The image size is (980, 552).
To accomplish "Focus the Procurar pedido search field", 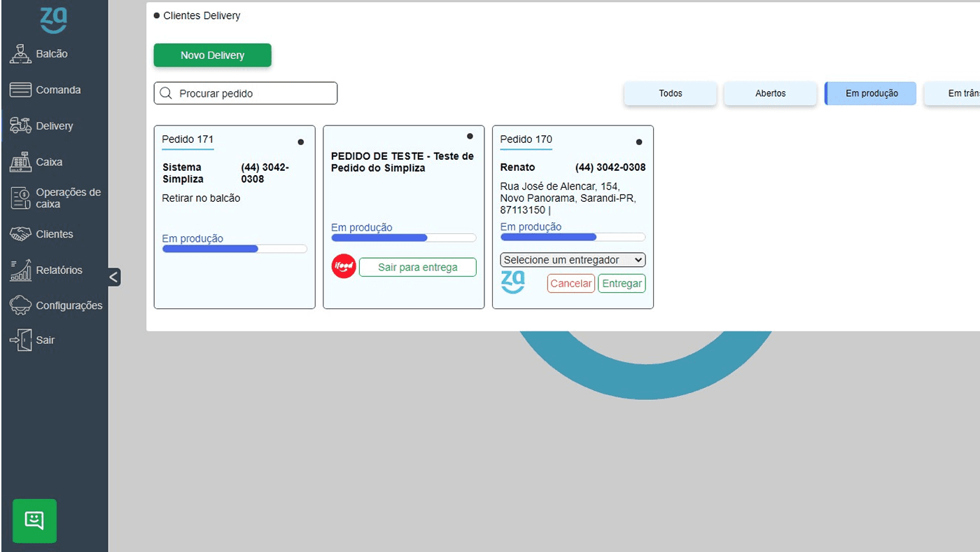I will click(x=246, y=93).
